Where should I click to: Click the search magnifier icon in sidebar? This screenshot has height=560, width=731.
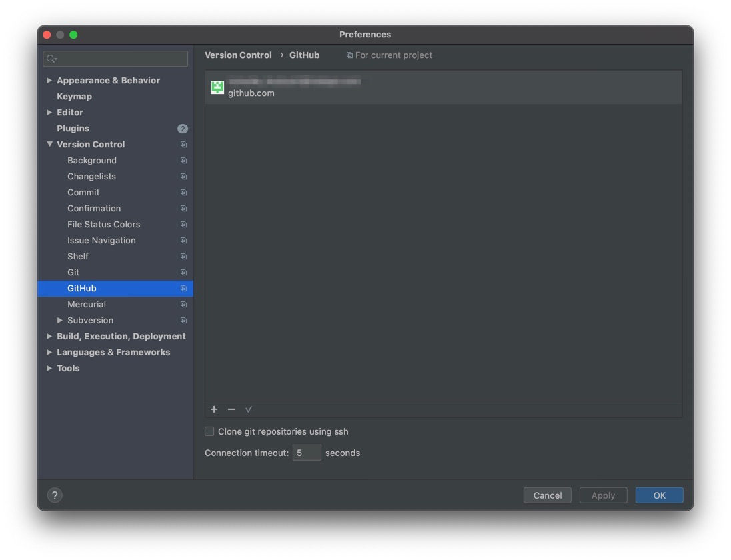(51, 59)
